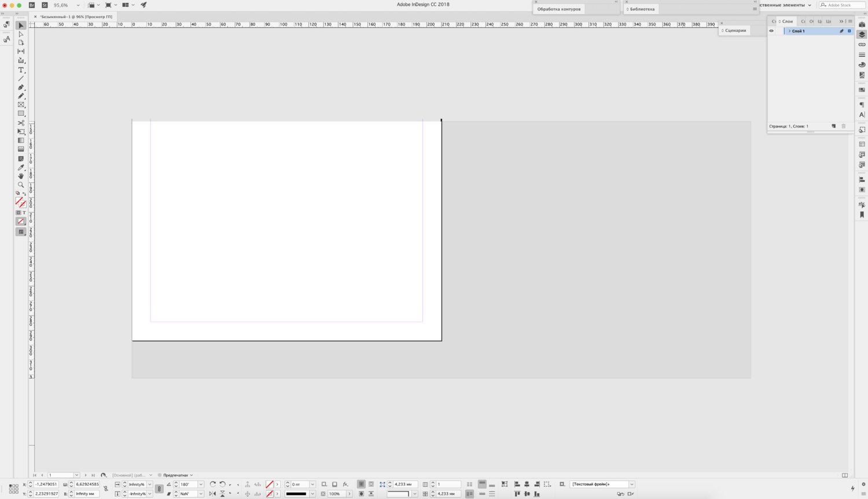
Task: Click the Apply None color button
Action: [x=21, y=221]
